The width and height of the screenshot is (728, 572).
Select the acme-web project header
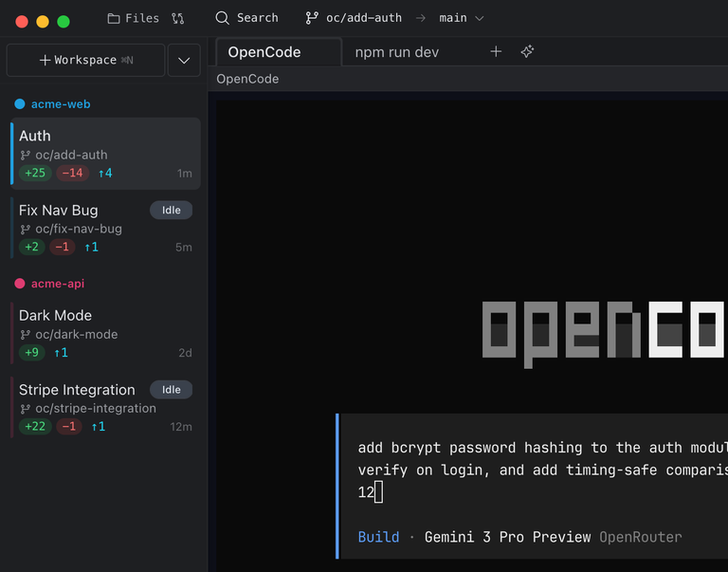coord(61,104)
